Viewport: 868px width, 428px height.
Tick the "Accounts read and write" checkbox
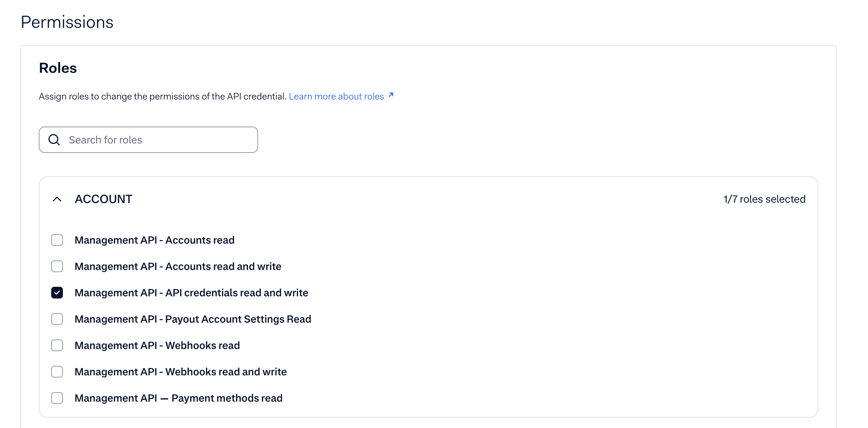point(57,266)
